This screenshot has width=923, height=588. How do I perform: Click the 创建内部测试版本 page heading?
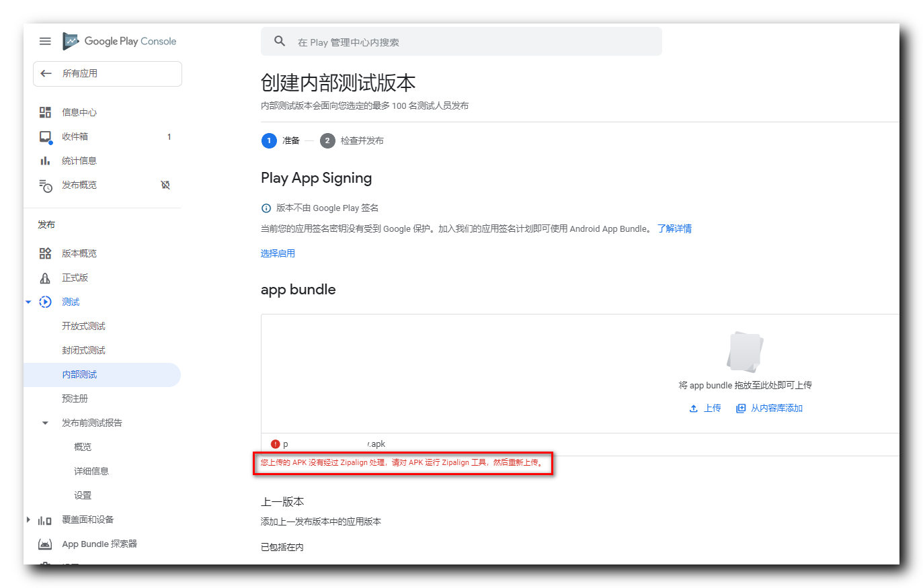click(x=338, y=83)
